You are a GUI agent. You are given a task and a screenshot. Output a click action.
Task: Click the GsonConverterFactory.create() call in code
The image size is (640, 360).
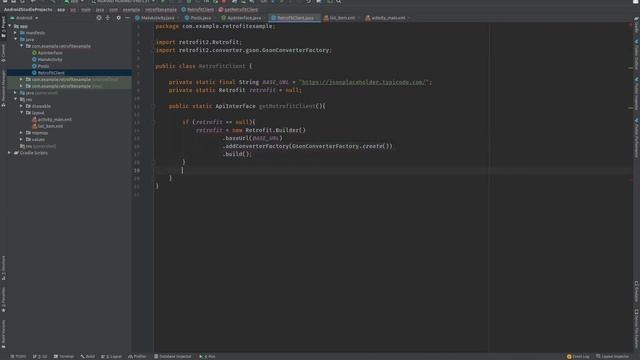(342, 146)
